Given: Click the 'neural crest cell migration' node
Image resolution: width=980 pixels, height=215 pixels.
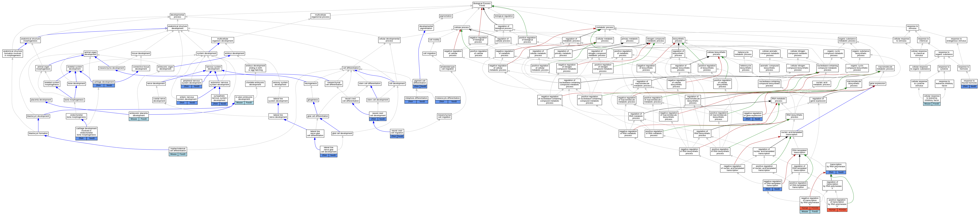Looking at the screenshot, I should click(x=397, y=133).
